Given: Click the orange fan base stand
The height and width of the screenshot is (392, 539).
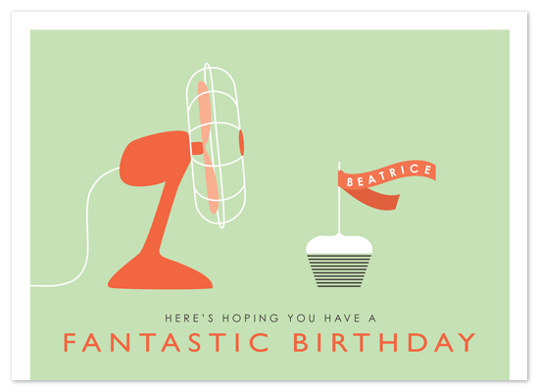Looking at the screenshot, I should (x=160, y=273).
